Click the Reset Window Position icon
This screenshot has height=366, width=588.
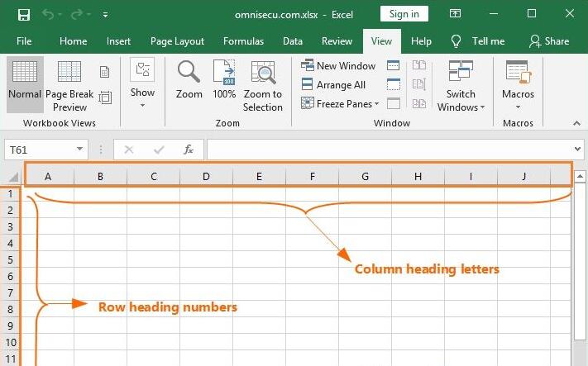[x=418, y=103]
